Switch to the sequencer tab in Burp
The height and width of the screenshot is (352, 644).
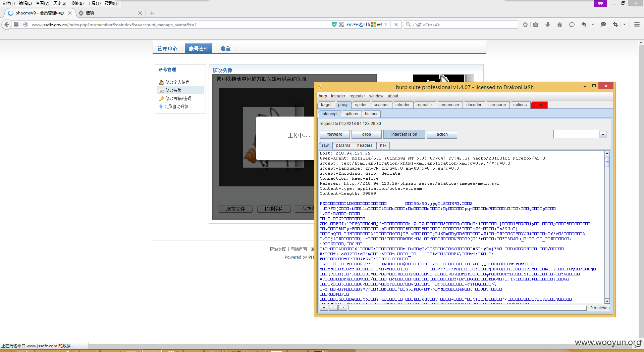coord(449,105)
